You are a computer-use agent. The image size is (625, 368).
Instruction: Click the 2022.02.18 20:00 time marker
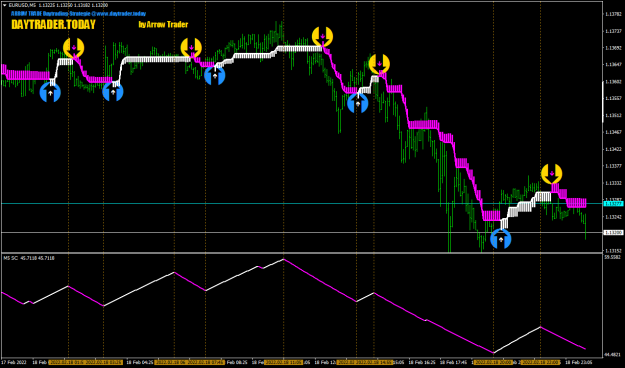tap(493, 363)
